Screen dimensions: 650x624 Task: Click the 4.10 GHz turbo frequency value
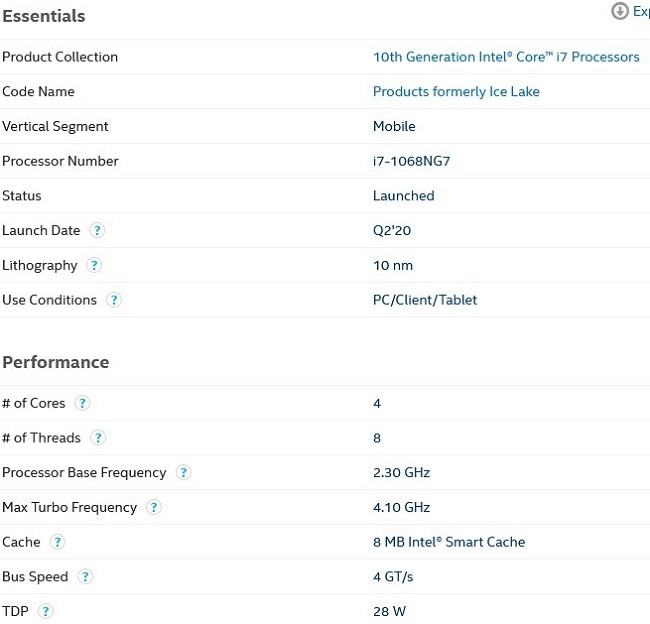pos(402,507)
